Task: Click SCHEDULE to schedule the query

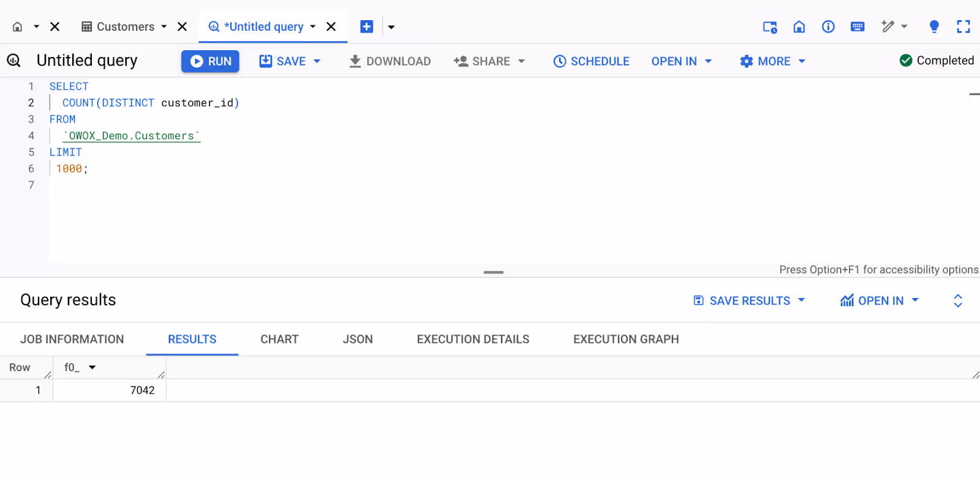Action: (x=591, y=61)
